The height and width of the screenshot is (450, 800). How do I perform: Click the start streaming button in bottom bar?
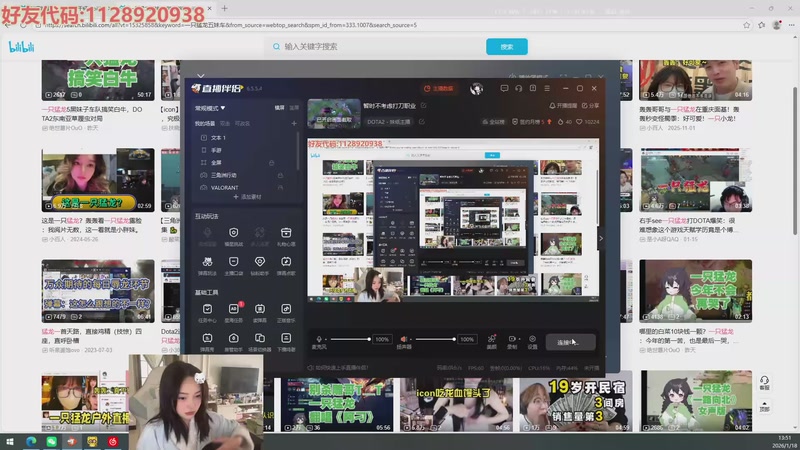coord(570,342)
